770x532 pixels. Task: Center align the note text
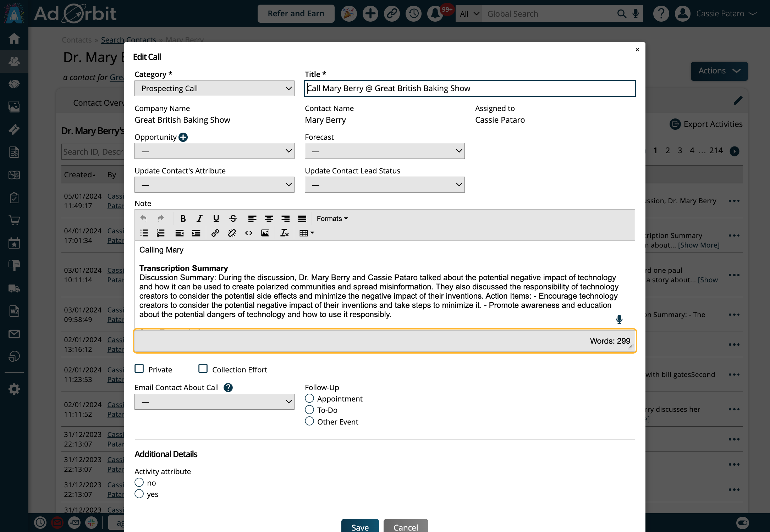[269, 218]
